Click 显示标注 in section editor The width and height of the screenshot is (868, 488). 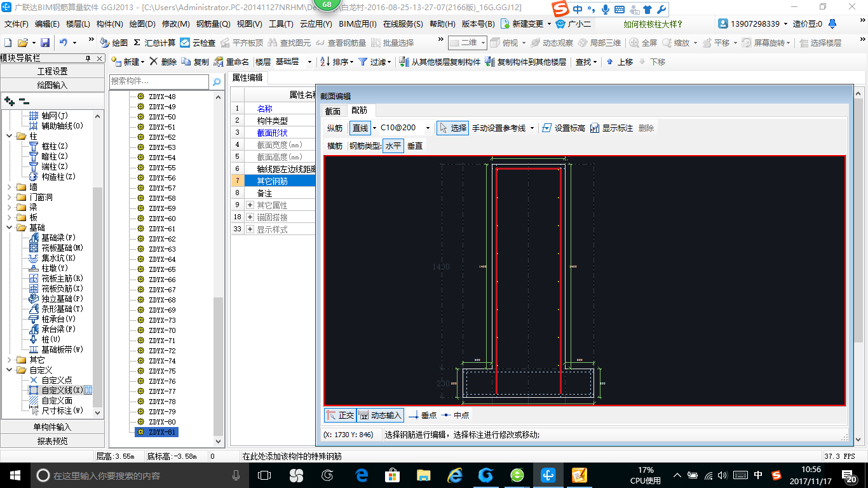pos(611,128)
